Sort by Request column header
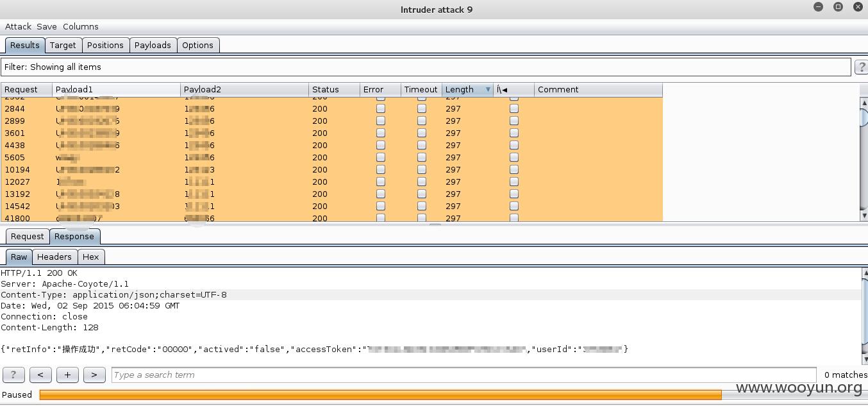Screen dimensions: 868x406 (26, 89)
